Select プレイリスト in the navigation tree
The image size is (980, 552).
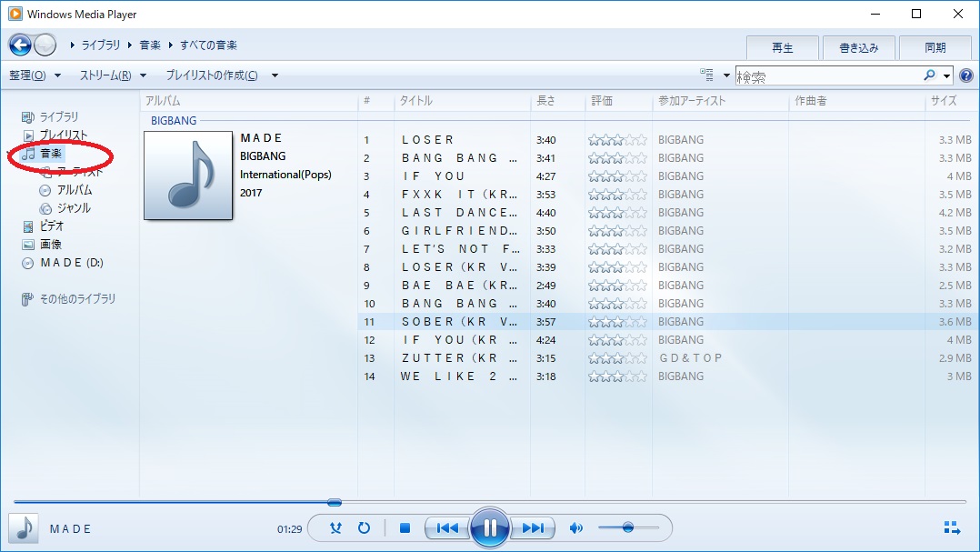click(x=63, y=135)
